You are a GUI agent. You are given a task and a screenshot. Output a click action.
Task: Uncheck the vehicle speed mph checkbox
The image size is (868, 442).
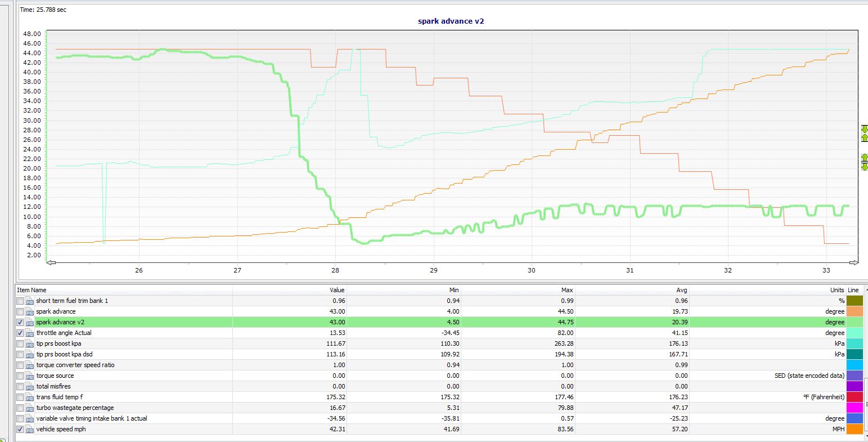click(x=20, y=429)
